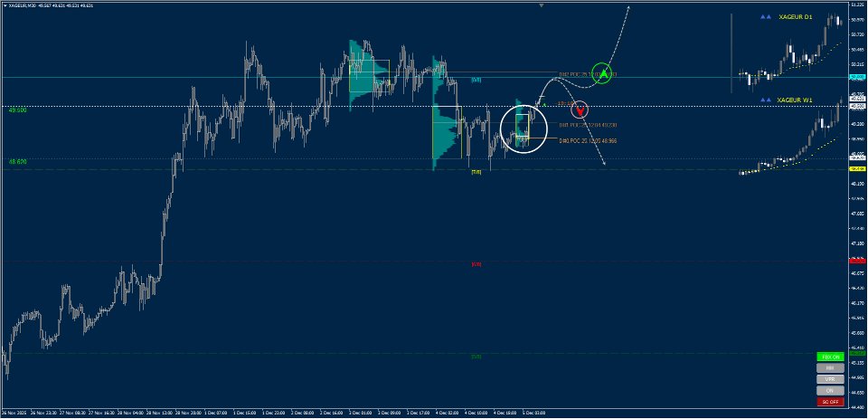The image size is (868, 419).
Task: Select the XAGEUR D1 mini candlestick chart
Action: (790, 54)
